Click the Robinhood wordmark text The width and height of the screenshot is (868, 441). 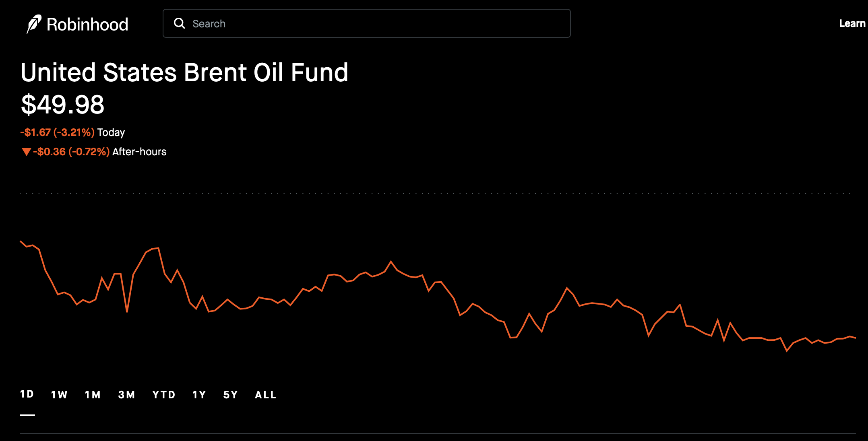87,25
